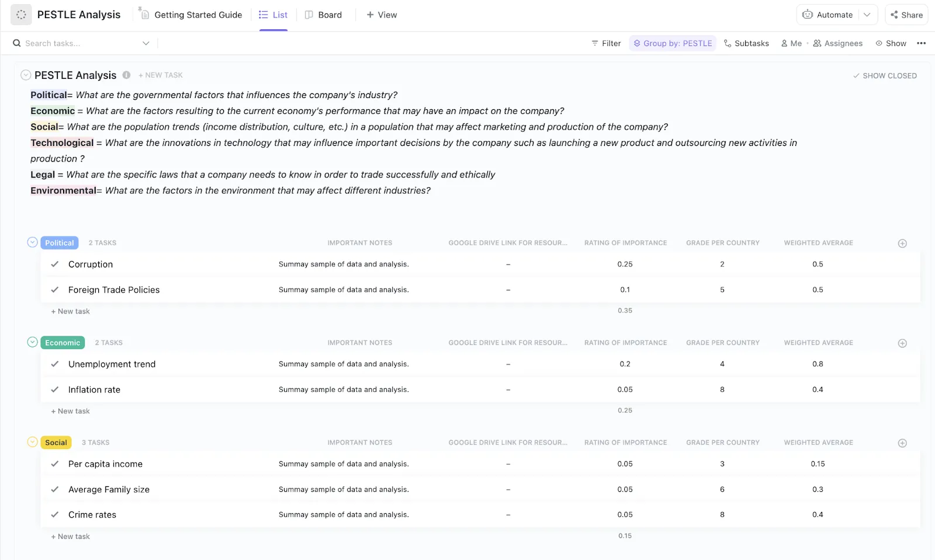Screen dimensions: 935x560
Task: Collapse the Social group
Action: (x=33, y=441)
